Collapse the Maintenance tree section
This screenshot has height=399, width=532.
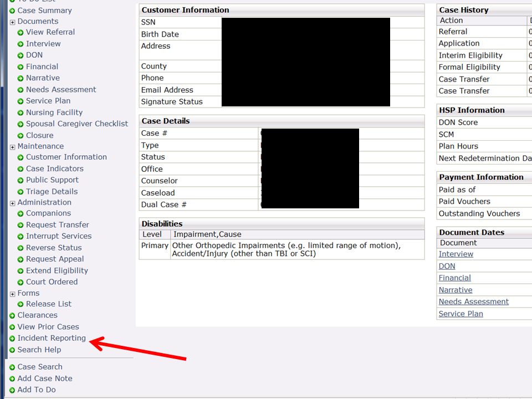(x=13, y=147)
